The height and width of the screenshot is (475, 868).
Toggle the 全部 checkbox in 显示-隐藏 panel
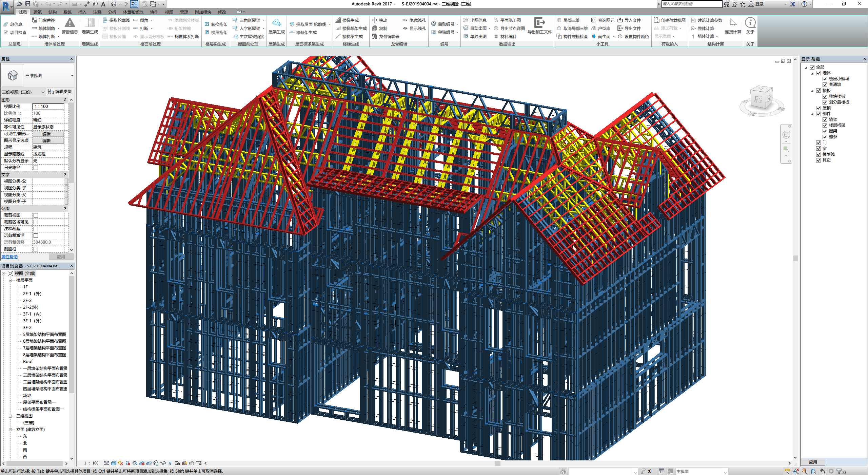pyautogui.click(x=812, y=67)
